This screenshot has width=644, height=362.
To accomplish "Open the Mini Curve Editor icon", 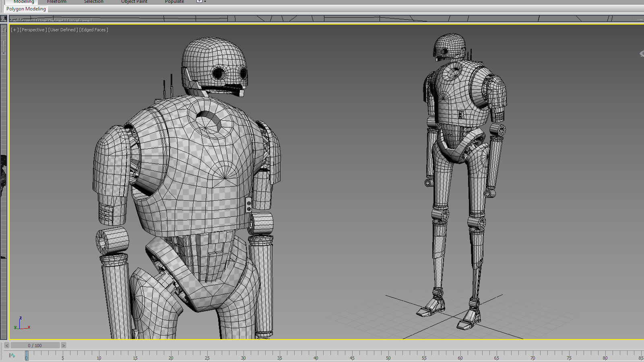I will 12,356.
